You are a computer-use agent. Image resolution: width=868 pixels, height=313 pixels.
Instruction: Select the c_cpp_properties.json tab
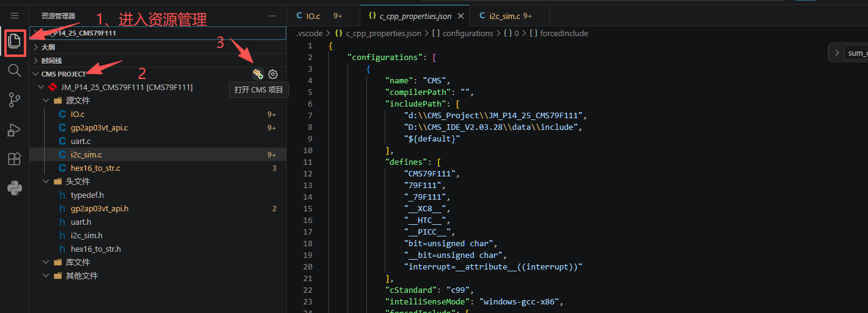[415, 16]
